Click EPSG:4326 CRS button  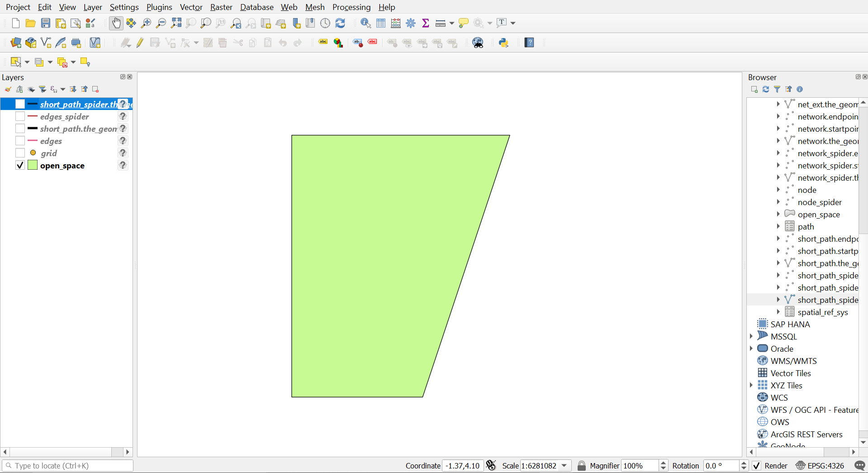tap(821, 466)
